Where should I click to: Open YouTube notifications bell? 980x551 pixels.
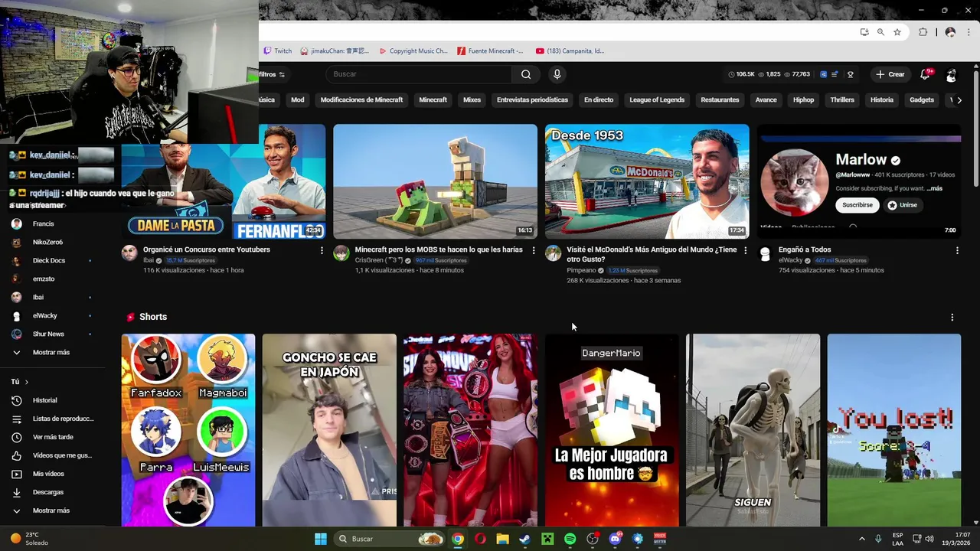click(925, 74)
